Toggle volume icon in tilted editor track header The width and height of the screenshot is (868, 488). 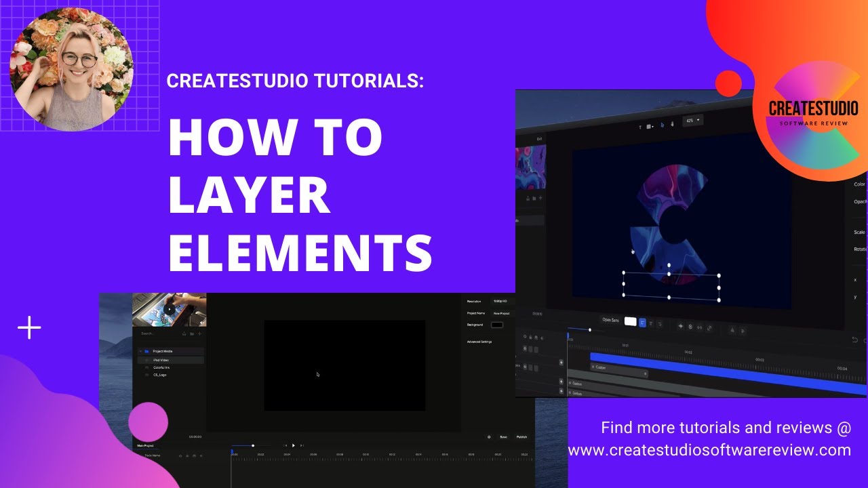pos(542,338)
